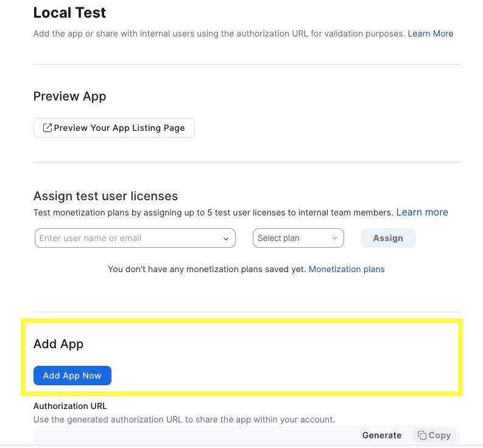Viewport: 483px width, 448px height.
Task: Focus the Enter user name or email field
Action: (128, 238)
